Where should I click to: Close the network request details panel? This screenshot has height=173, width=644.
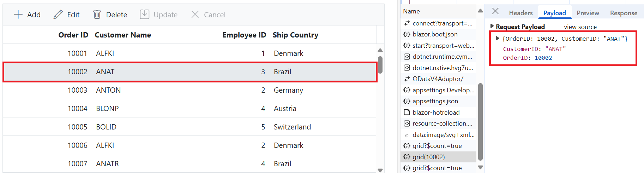pos(495,11)
